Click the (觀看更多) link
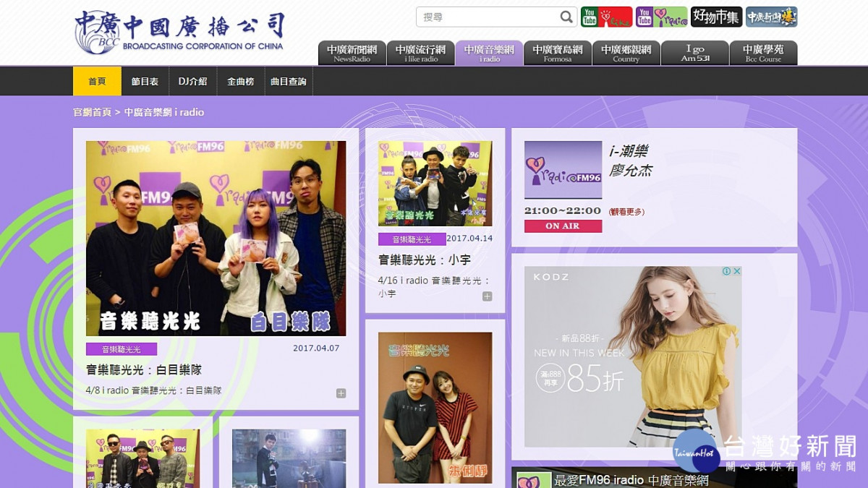The width and height of the screenshot is (868, 488). point(626,212)
